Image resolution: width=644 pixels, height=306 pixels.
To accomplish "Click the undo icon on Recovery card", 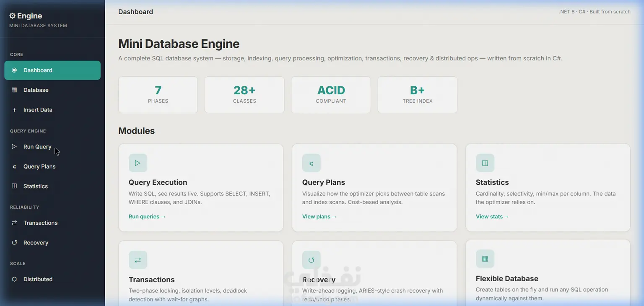I will click(x=311, y=260).
